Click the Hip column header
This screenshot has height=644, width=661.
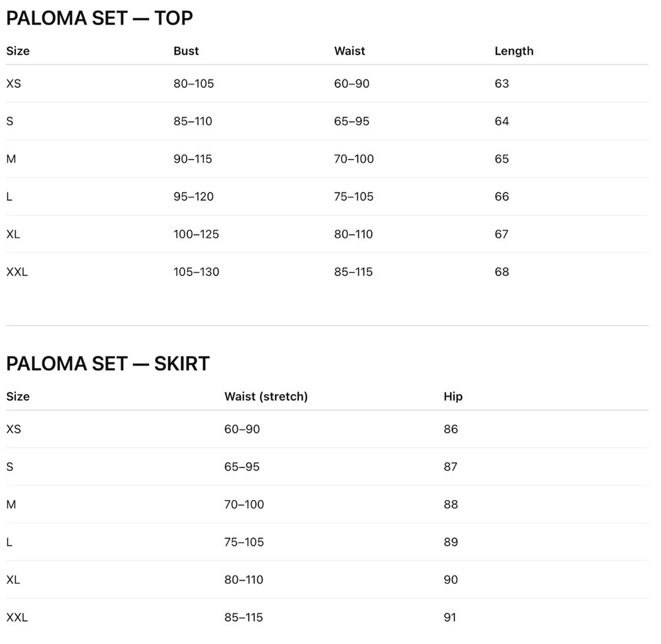point(453,397)
